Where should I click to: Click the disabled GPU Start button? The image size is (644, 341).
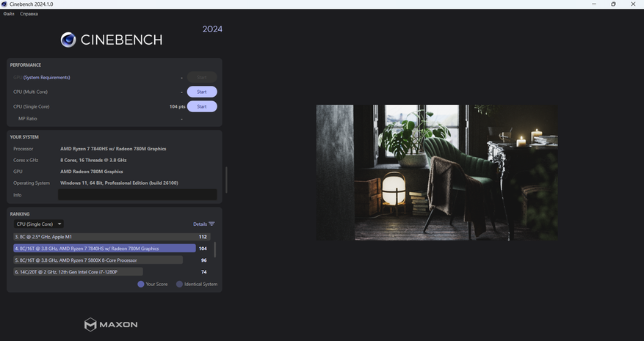point(202,78)
